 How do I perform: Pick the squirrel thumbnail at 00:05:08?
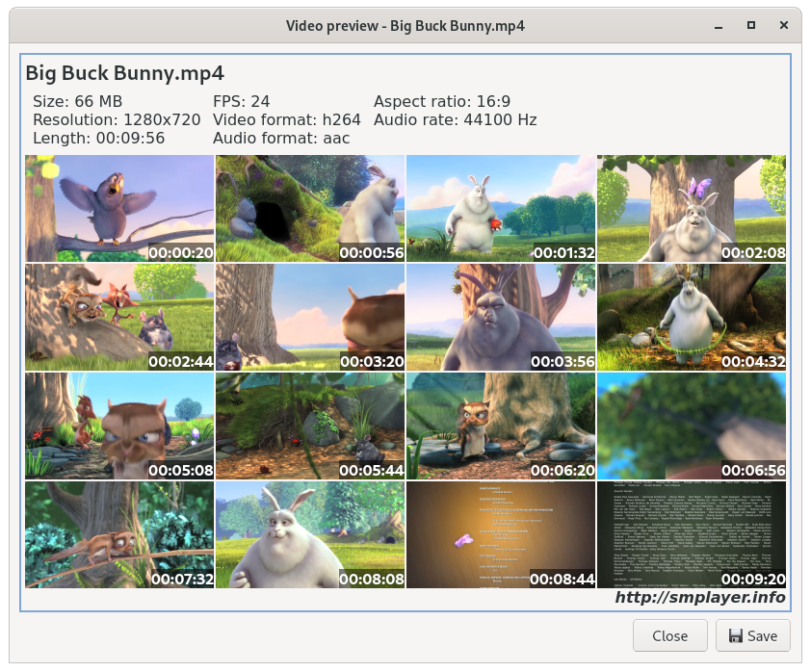pos(119,426)
